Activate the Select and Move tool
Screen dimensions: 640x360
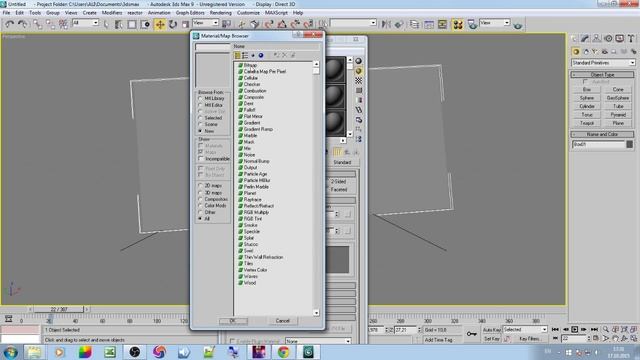point(160,24)
